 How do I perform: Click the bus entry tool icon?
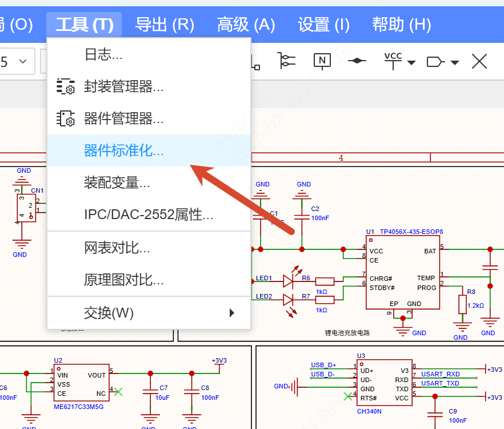pos(286,61)
